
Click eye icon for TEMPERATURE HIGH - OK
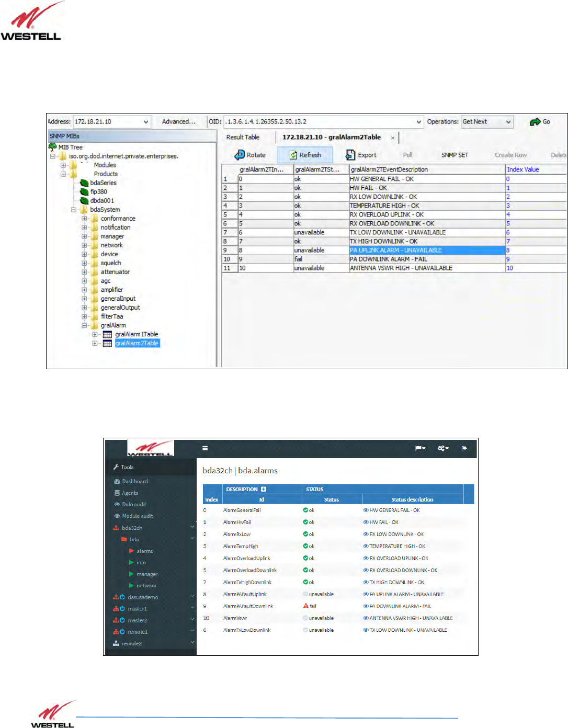tap(366, 546)
